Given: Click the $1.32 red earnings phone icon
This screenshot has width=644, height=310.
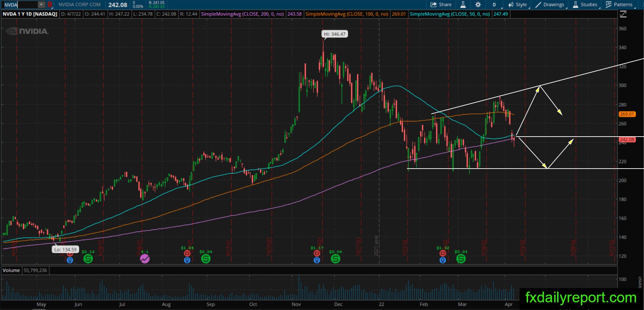Looking at the screenshot, I should coord(443,253).
